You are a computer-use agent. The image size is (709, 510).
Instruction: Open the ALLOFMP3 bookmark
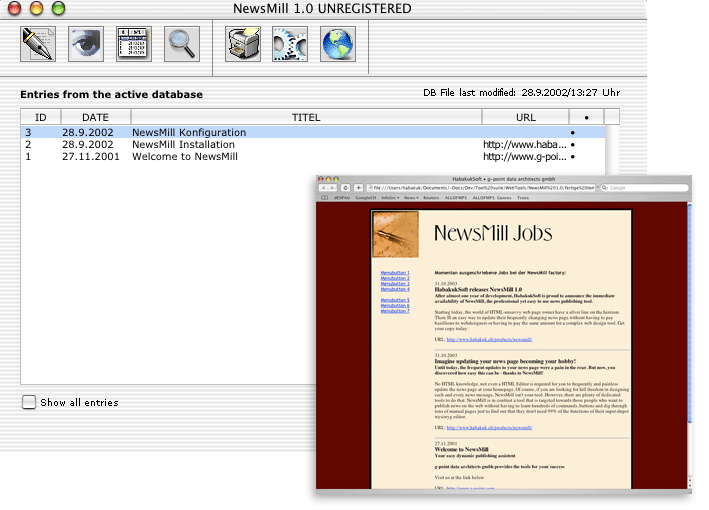455,198
